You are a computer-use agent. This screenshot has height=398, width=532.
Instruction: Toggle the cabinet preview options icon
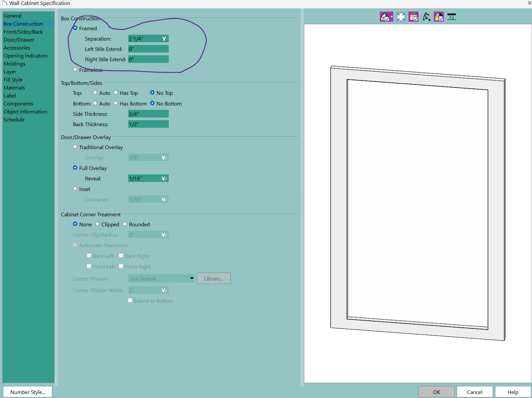413,17
